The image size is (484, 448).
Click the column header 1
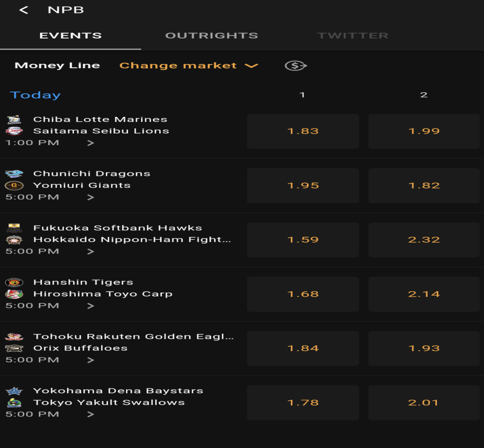pyautogui.click(x=302, y=95)
